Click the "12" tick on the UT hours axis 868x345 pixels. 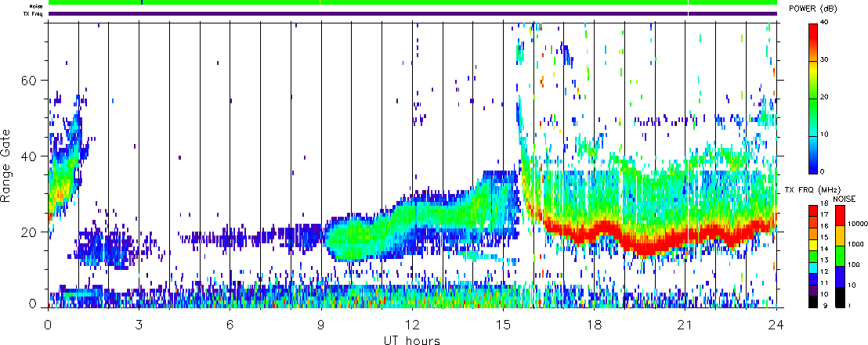(x=412, y=324)
